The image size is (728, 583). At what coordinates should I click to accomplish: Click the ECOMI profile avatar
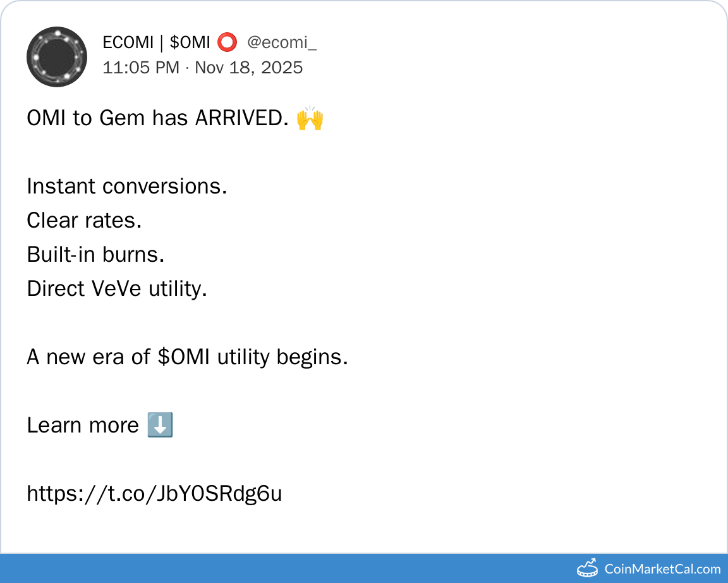57,57
